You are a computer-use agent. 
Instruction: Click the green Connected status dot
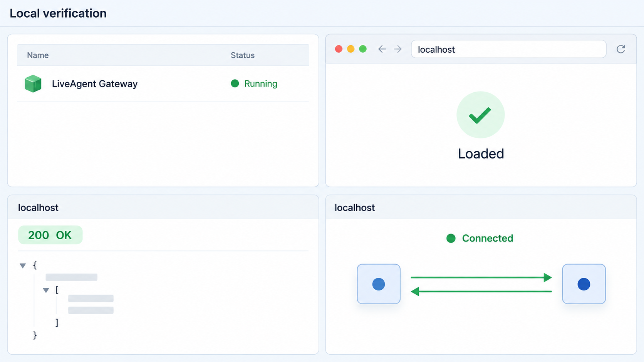451,239
